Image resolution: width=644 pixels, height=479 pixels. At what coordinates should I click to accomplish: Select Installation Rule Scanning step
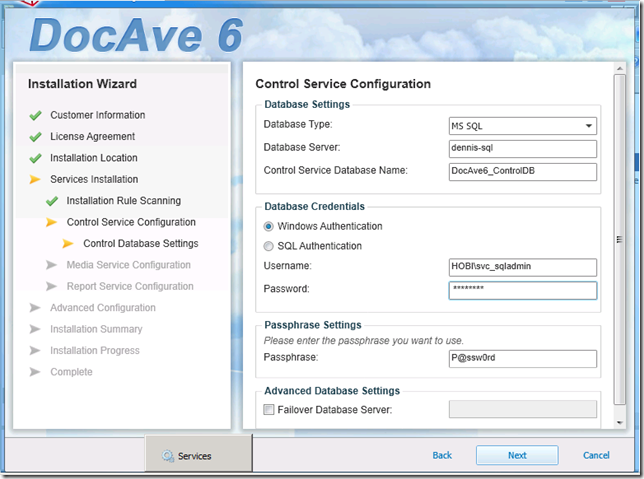[x=124, y=200]
